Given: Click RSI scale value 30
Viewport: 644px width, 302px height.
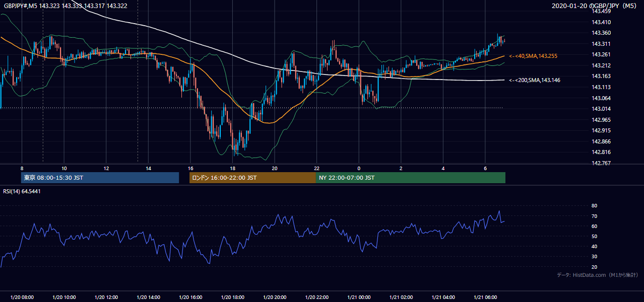Looking at the screenshot, I should [594, 257].
